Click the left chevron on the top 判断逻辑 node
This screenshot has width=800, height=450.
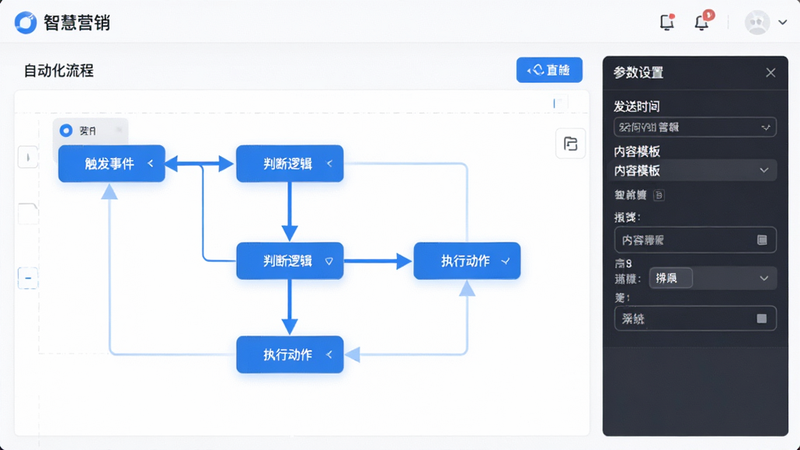pos(330,163)
